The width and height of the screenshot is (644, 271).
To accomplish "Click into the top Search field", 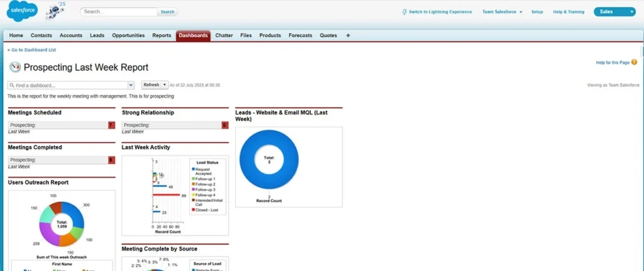I will [119, 12].
